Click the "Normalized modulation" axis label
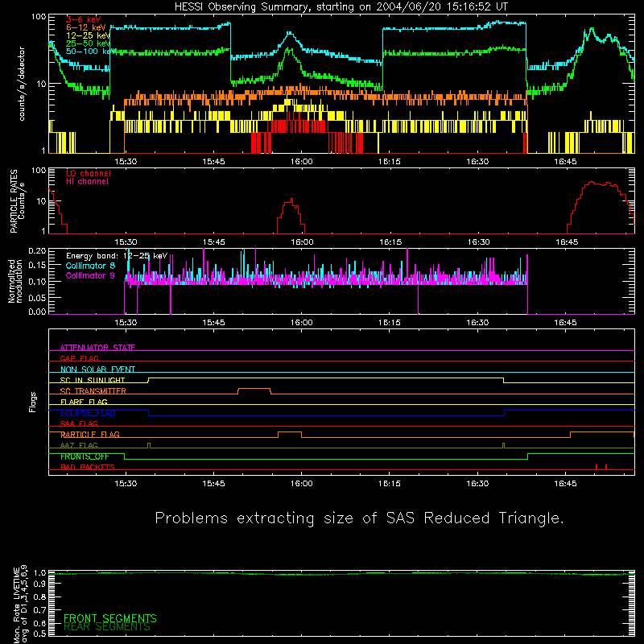This screenshot has width=644, height=644. (x=15, y=281)
